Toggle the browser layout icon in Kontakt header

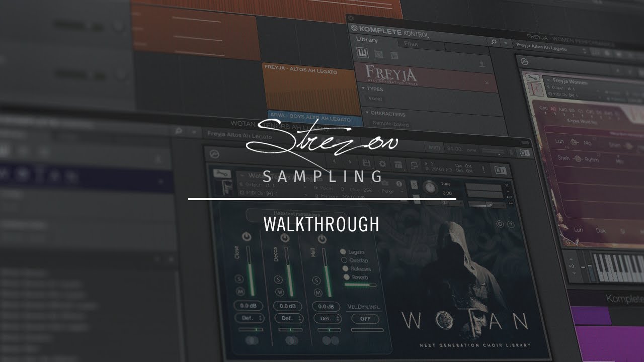[398, 164]
